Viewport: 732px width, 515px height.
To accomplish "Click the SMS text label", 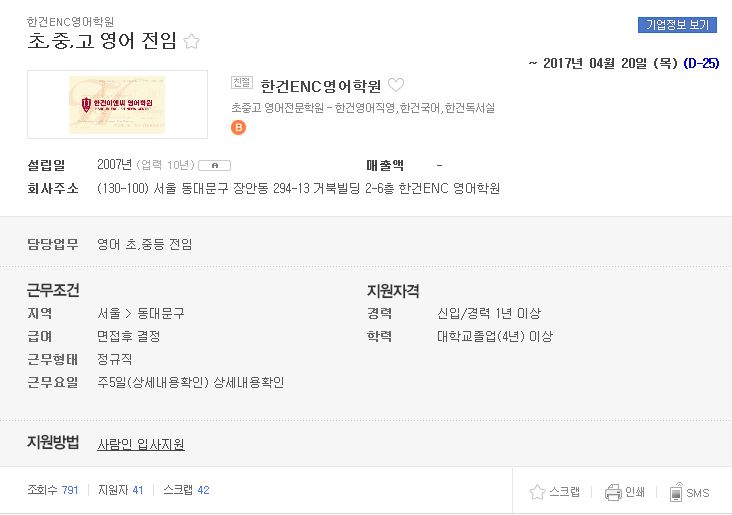I will (698, 493).
